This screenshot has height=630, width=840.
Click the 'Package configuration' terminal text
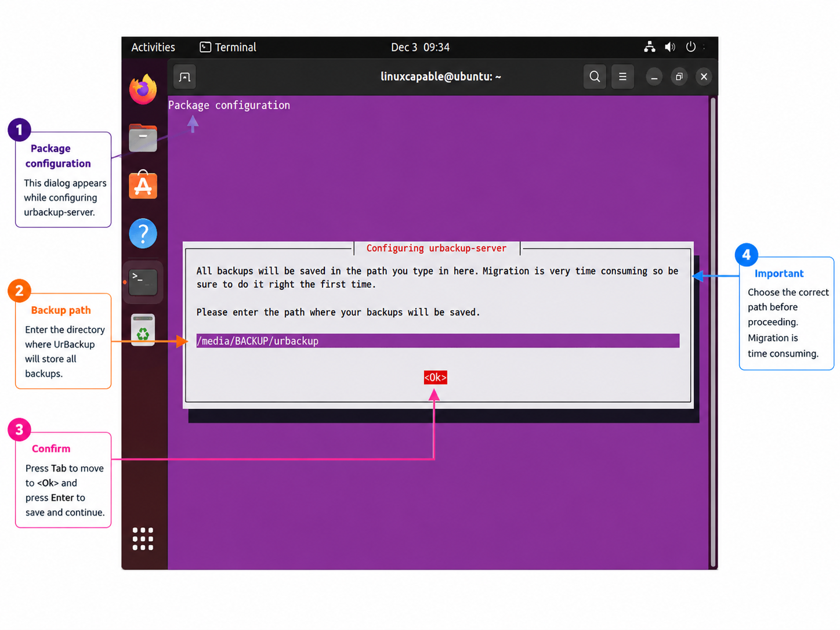point(229,105)
